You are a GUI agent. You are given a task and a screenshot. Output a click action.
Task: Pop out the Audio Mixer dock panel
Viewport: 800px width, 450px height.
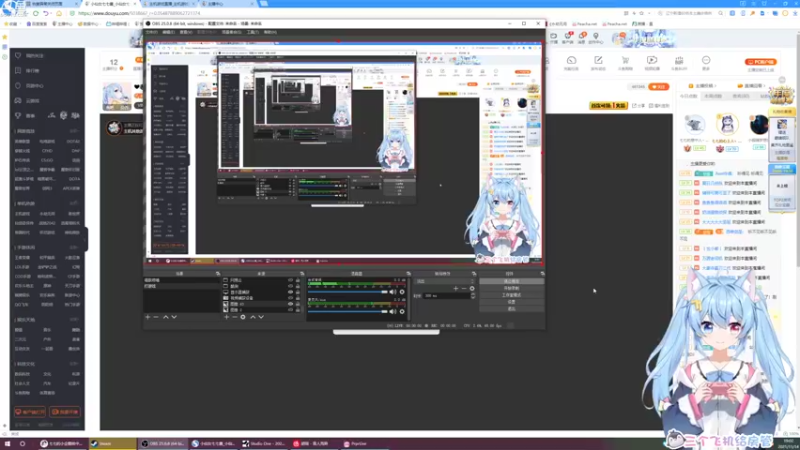coord(408,274)
